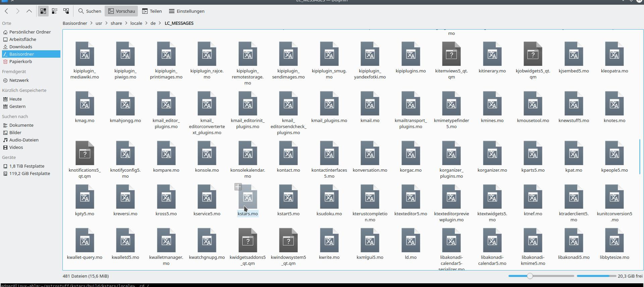
Task: Navigate up to parent folder
Action: point(29,11)
